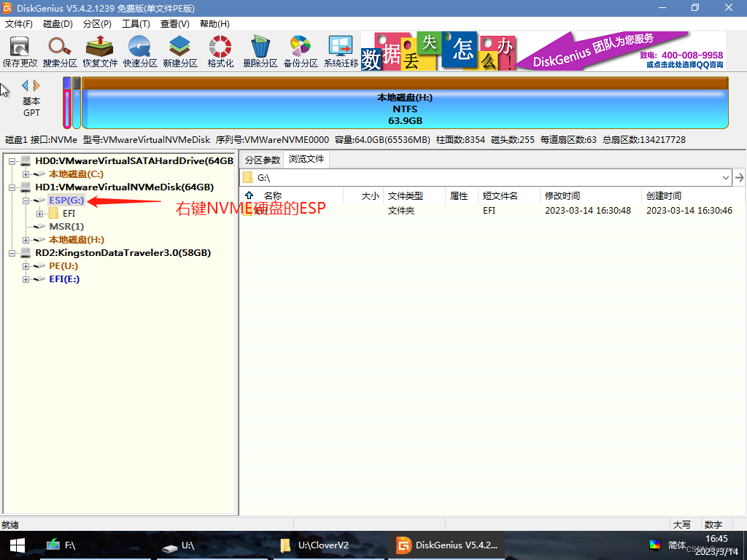Viewport: 747px width, 560px height.
Task: Click the Format (格式化) toolbar icon
Action: 220,52
